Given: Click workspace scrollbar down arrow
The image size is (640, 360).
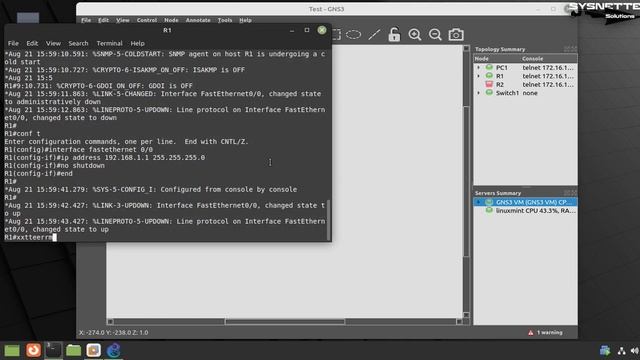Looking at the screenshot, I should point(466,315).
